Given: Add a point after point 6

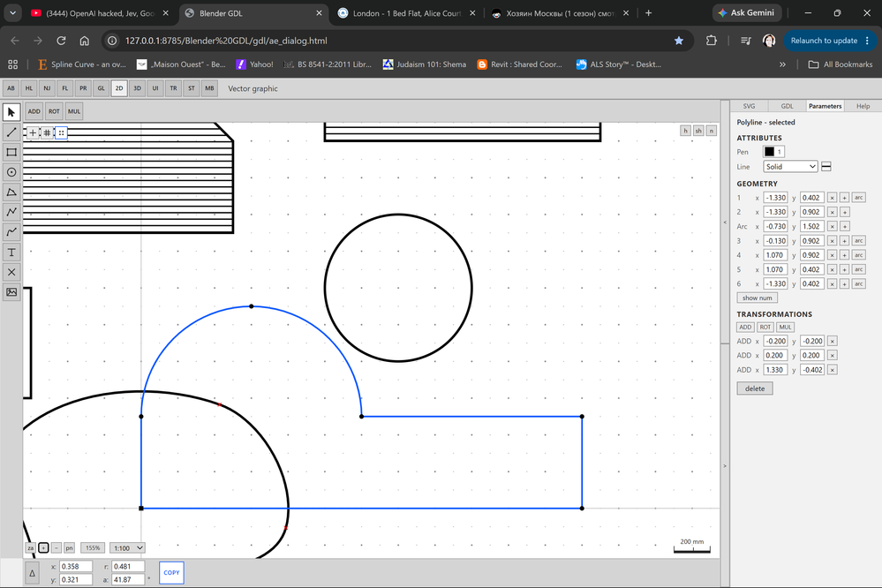Looking at the screenshot, I should 845,283.
